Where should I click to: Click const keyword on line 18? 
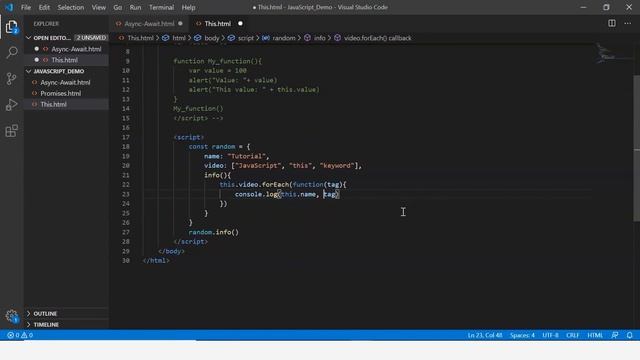pyautogui.click(x=198, y=147)
